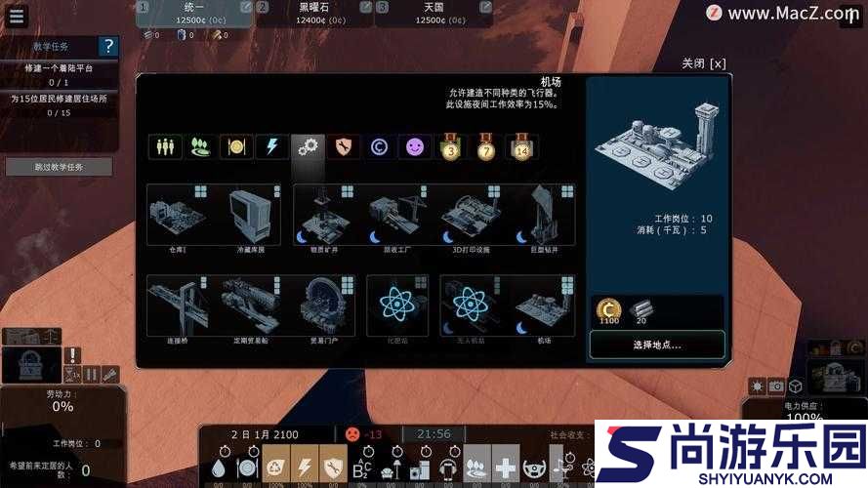Choose the 冷藏库房 cold storage building

click(251, 217)
